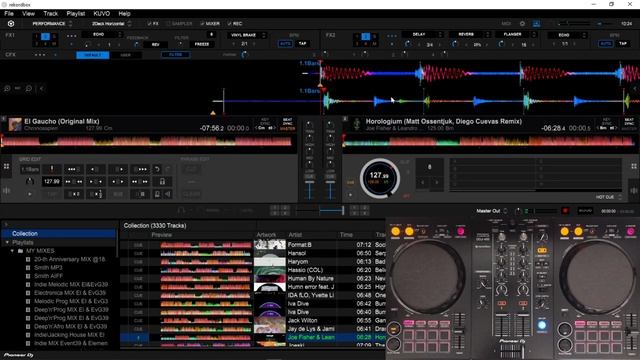Open the HOT CUE pad mode dropdown
The width and height of the screenshot is (640, 360).
pos(608,197)
